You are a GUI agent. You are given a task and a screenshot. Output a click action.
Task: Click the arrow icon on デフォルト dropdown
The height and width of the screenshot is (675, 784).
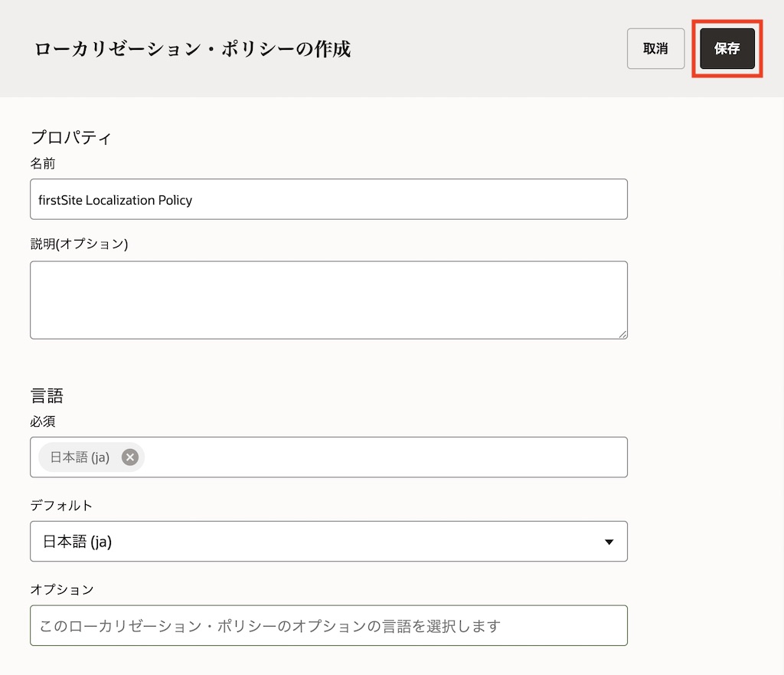coord(609,542)
